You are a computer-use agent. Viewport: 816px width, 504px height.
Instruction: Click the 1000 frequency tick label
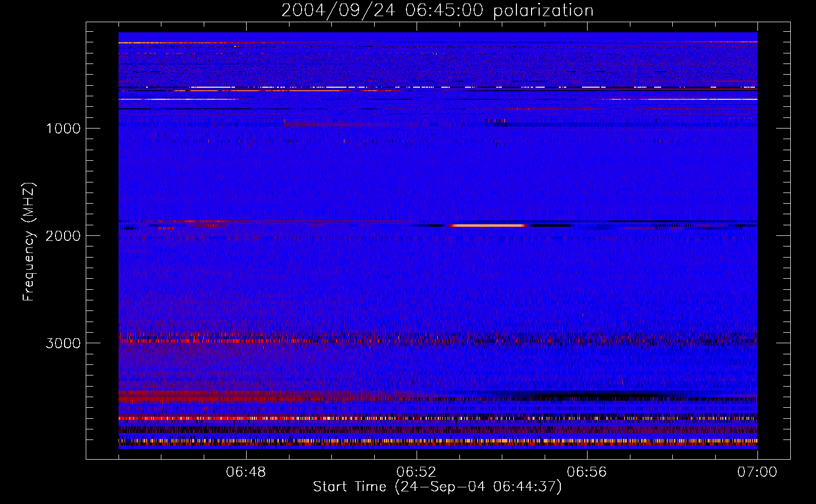[63, 128]
